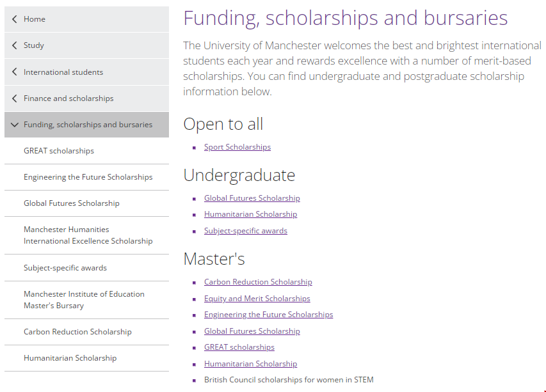Follow Carbon Reduction Scholarship link under Master's
Image resolution: width=546 pixels, height=392 pixels.
pos(258,282)
